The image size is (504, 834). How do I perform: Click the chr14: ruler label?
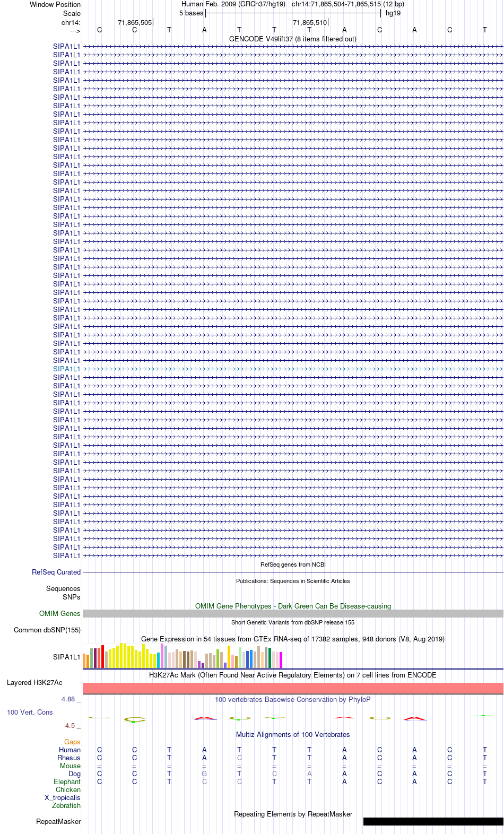click(x=71, y=22)
